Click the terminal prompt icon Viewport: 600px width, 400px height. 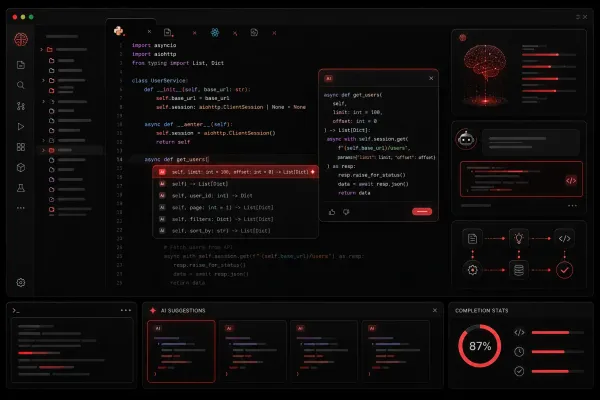(x=16, y=310)
